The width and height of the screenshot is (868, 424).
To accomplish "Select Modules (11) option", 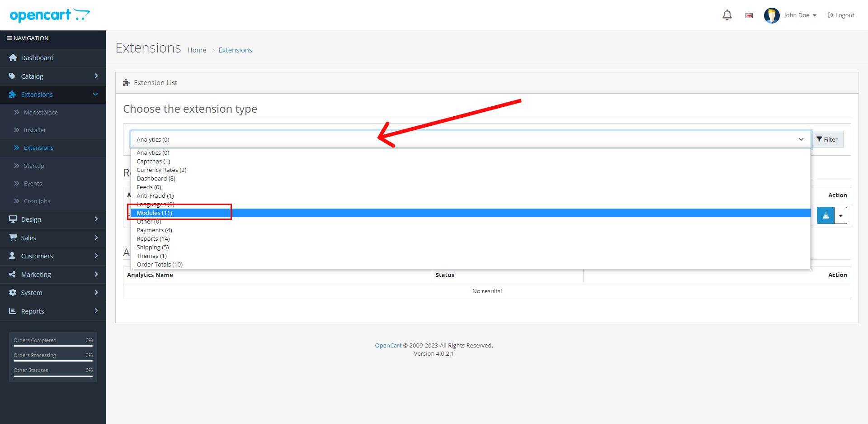I will [471, 213].
